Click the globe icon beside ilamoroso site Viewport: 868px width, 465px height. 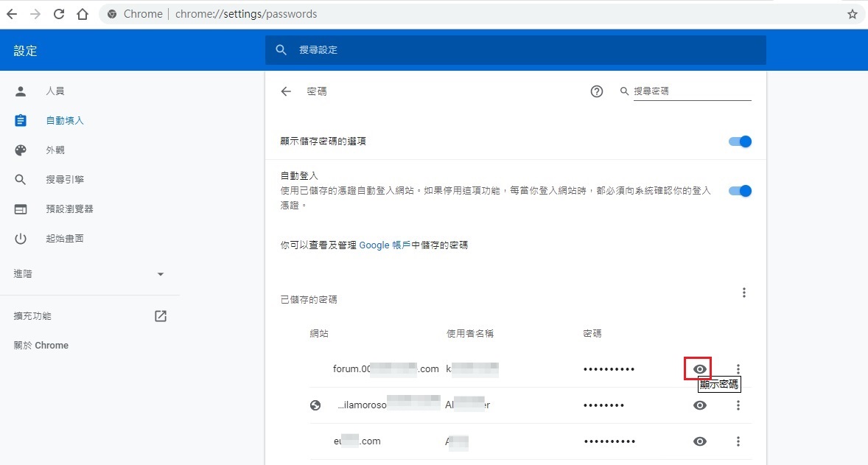(315, 405)
